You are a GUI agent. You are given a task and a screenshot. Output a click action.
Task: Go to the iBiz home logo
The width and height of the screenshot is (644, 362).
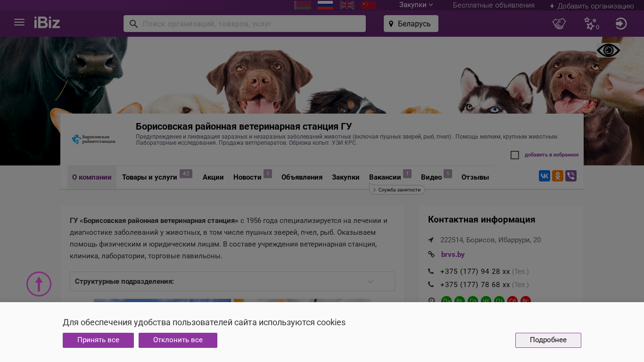click(x=47, y=23)
